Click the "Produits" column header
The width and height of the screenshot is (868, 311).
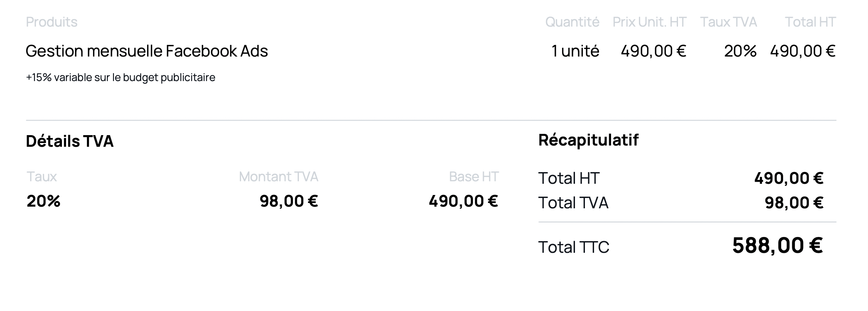pyautogui.click(x=52, y=22)
